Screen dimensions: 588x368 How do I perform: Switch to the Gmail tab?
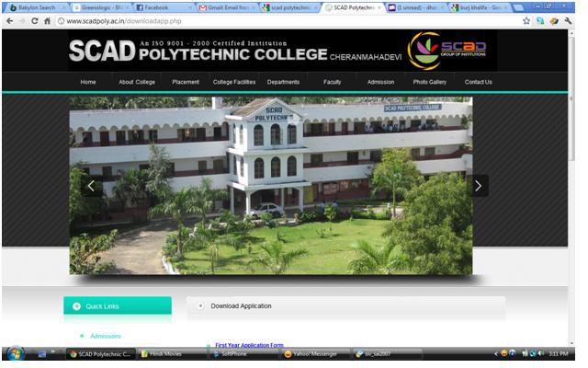pos(227,7)
